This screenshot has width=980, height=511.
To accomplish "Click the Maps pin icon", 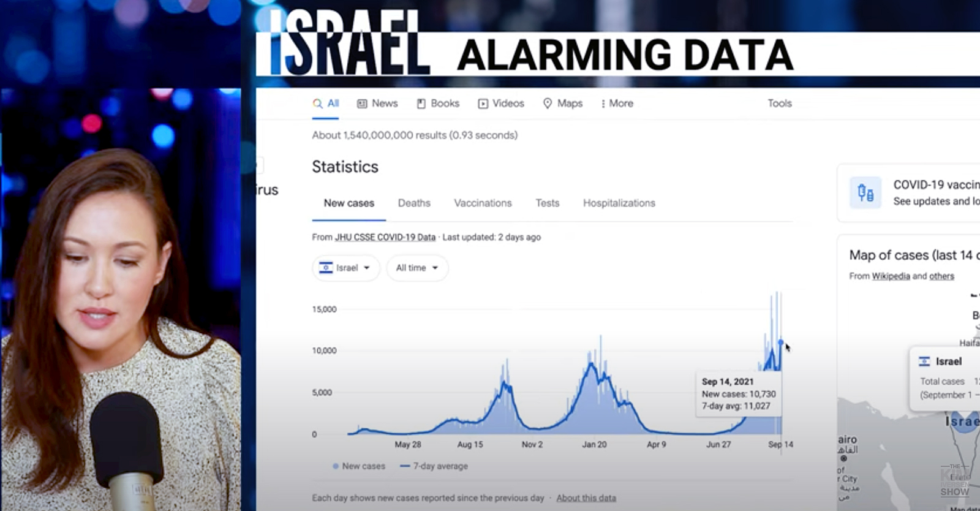I will pos(548,104).
